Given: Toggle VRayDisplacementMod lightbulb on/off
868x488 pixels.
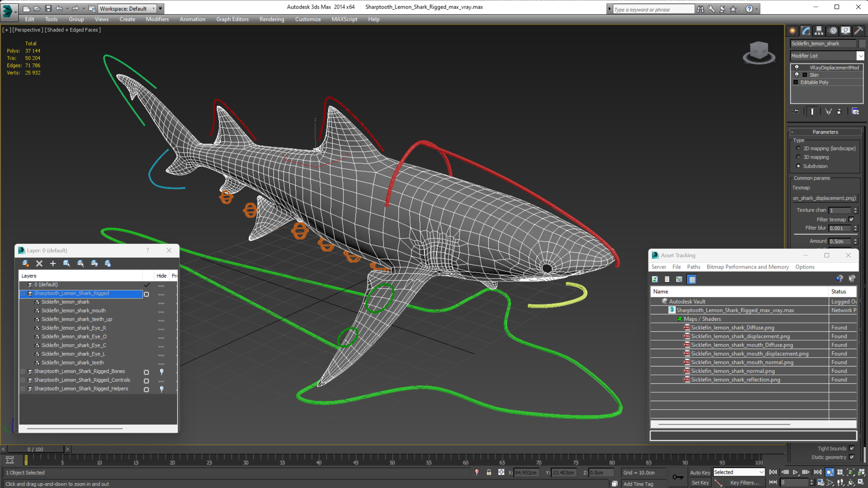Looking at the screenshot, I should tap(797, 67).
